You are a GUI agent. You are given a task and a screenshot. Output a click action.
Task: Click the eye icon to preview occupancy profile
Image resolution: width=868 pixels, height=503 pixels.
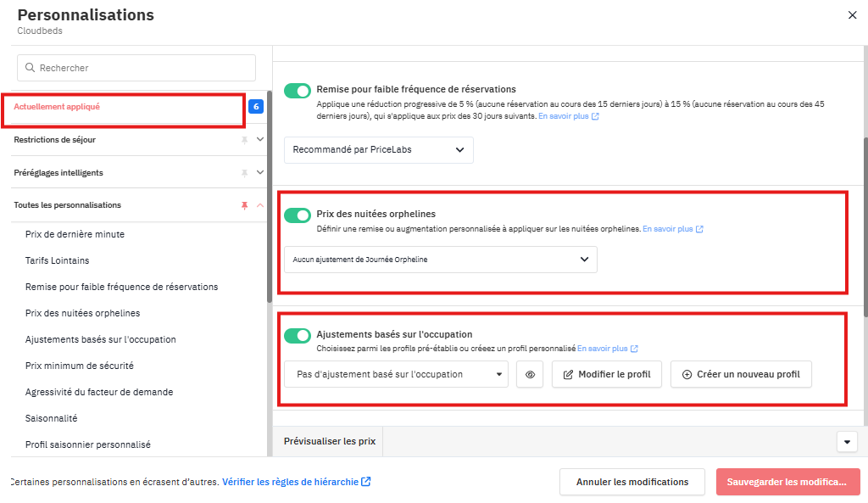(530, 374)
